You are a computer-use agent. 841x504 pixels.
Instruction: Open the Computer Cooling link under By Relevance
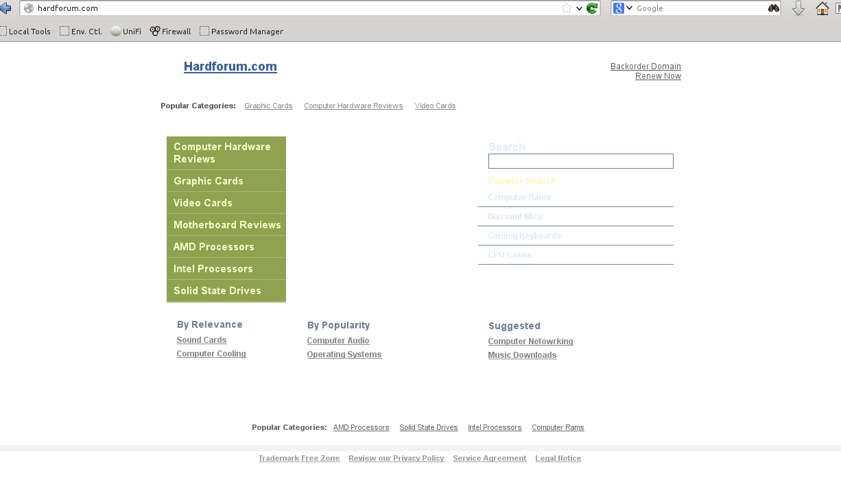point(211,354)
